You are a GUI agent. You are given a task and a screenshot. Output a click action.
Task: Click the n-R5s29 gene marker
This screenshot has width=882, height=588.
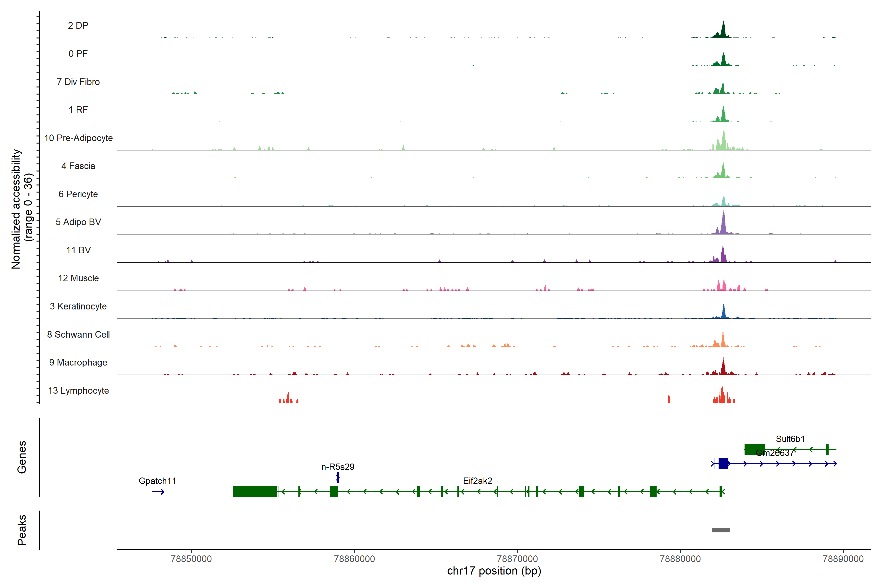(338, 477)
